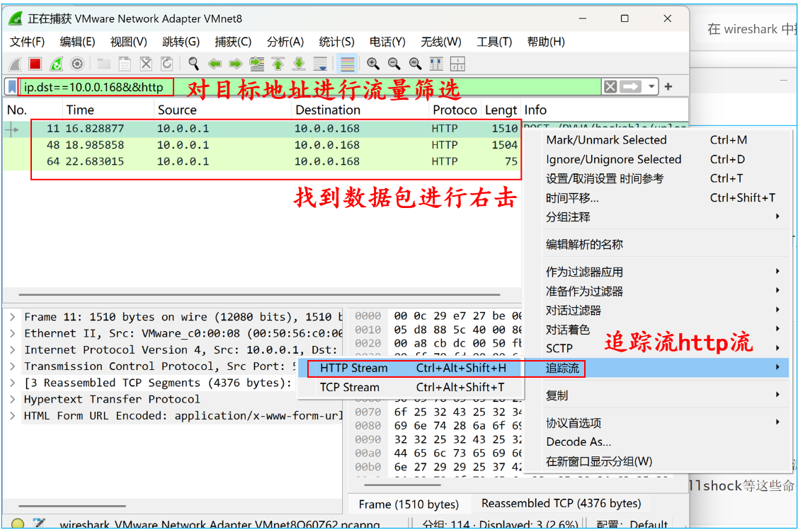
Task: Expand Frame 11 tree node
Action: click(13, 317)
